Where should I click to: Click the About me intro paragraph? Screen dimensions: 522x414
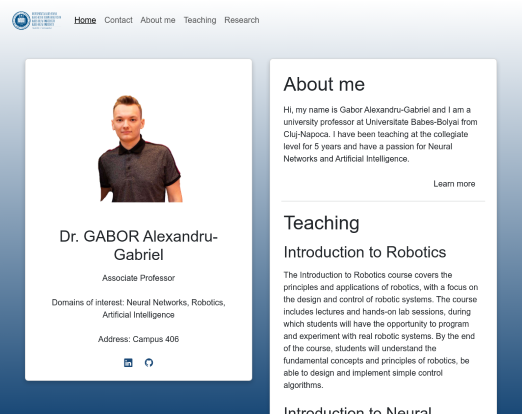click(x=380, y=134)
